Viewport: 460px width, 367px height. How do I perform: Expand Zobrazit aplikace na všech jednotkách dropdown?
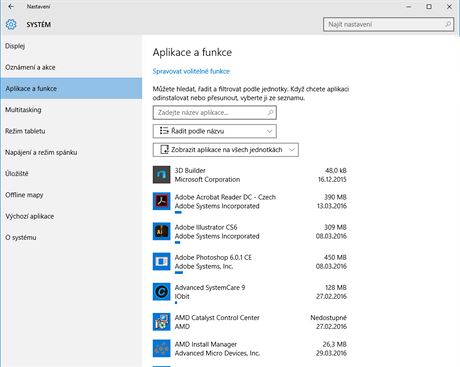point(226,150)
